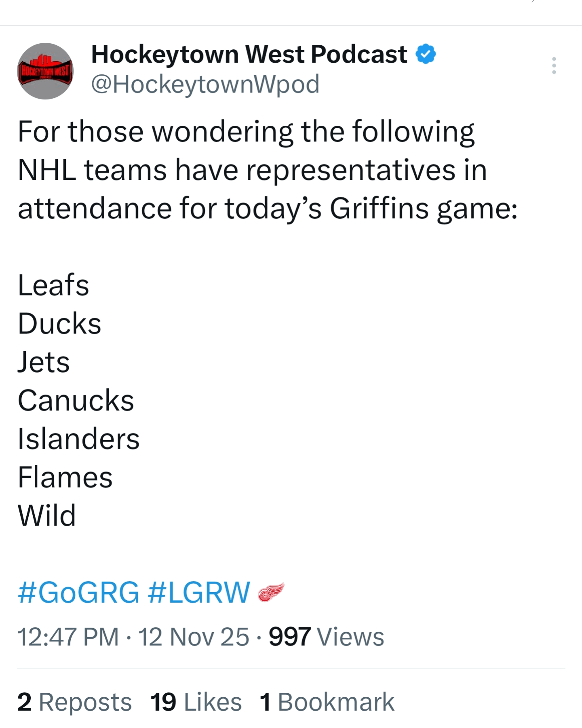Click the 12 Nov 25 date

click(194, 637)
